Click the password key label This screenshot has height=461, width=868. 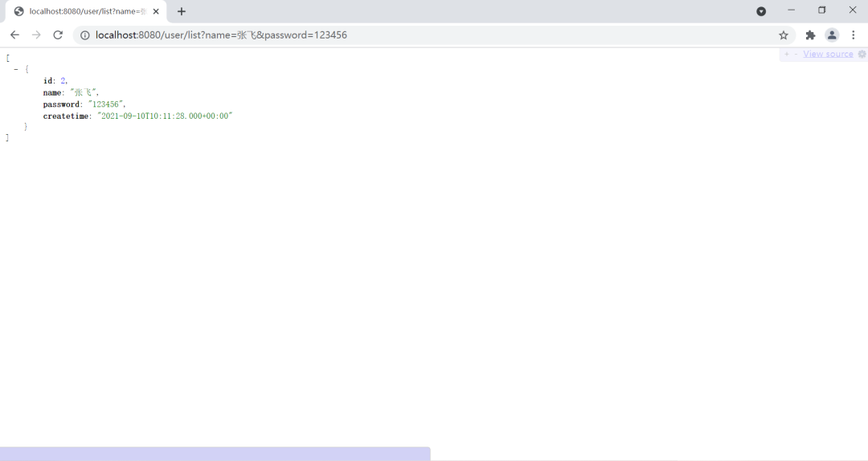[x=61, y=104]
